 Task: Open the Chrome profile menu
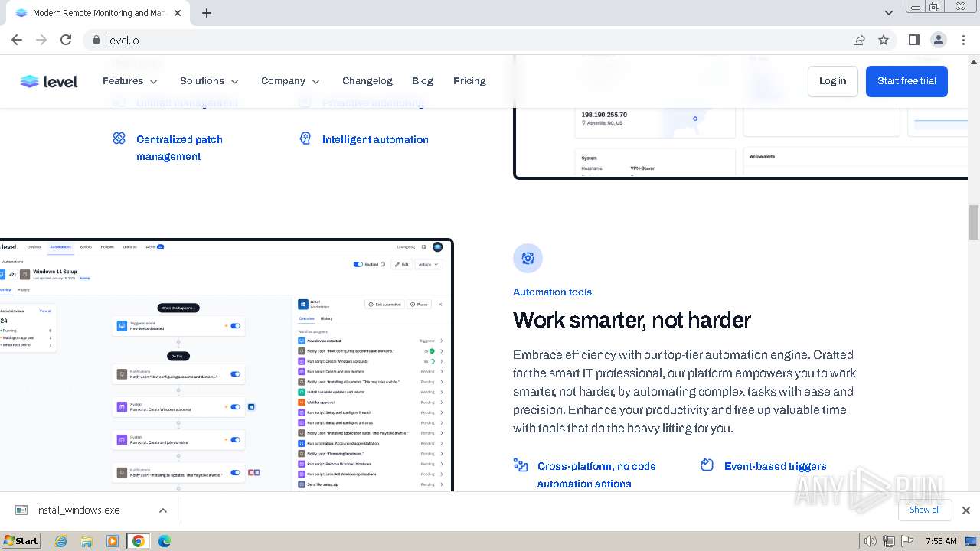(x=939, y=40)
